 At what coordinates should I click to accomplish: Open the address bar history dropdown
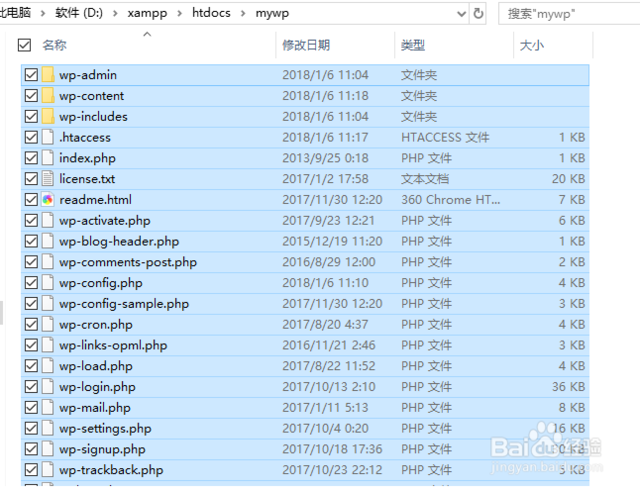(461, 14)
